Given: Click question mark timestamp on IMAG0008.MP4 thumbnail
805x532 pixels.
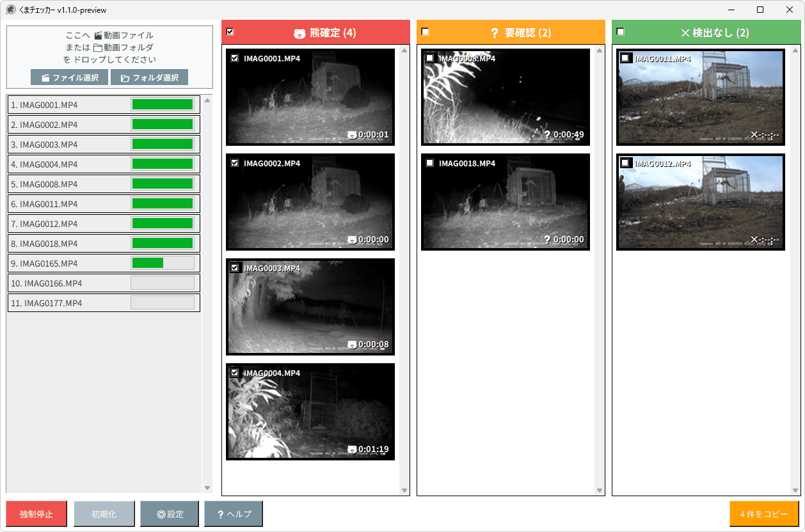Looking at the screenshot, I should pyautogui.click(x=547, y=135).
